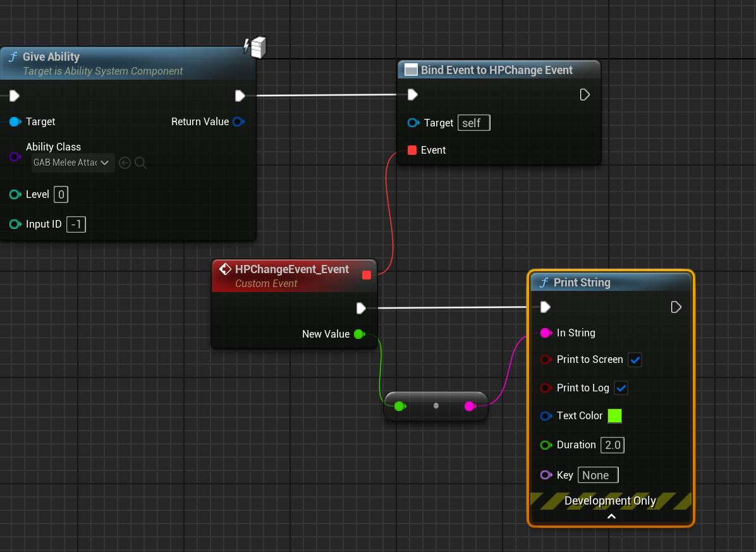Click the Input ID value field
756x552 pixels.
click(76, 224)
